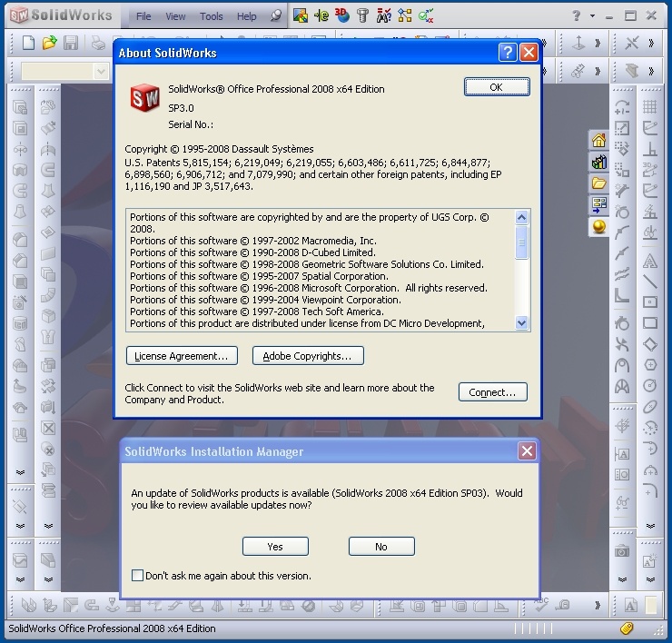Viewport: 672px width, 643px height.
Task: Open the eDrawings add-in icon
Action: 321,15
